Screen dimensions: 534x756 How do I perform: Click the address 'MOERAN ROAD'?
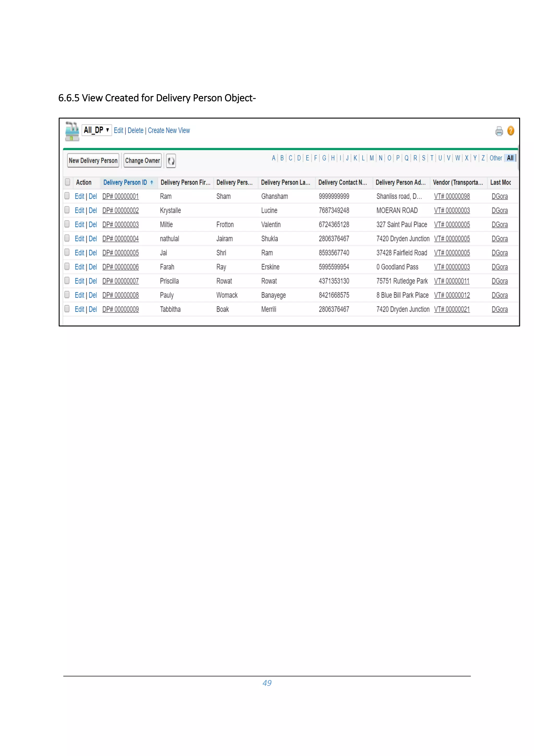pos(397,211)
